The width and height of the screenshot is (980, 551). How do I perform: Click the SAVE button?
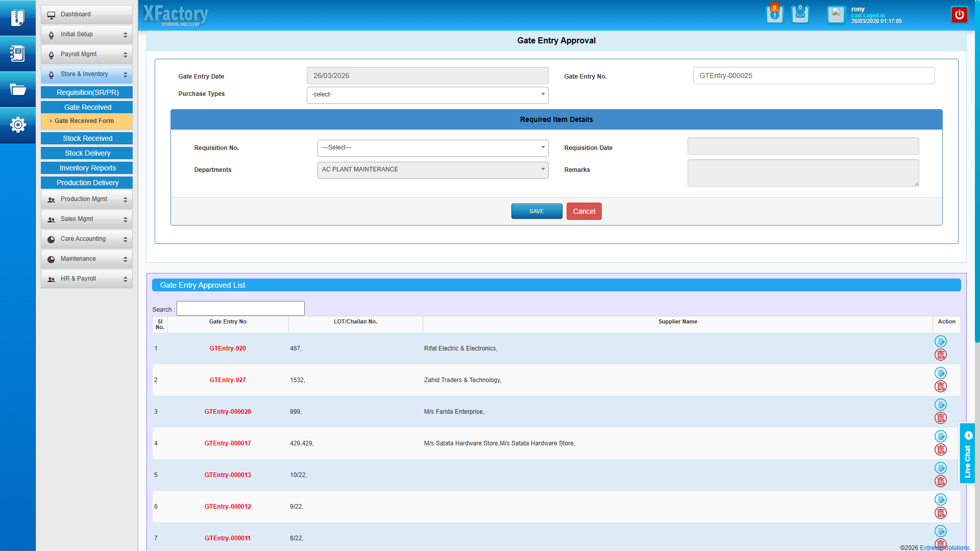coord(536,211)
